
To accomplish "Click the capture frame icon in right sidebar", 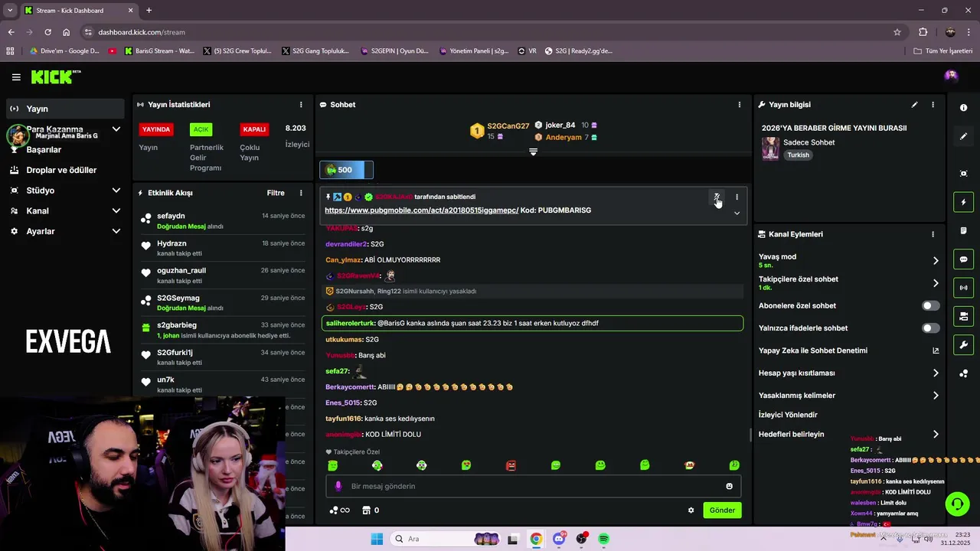I will (963, 174).
